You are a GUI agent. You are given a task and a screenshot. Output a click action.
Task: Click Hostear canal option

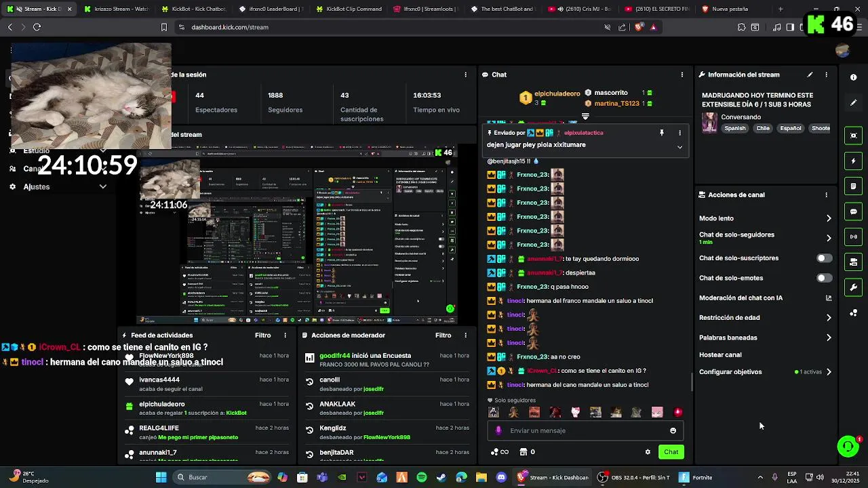pos(720,354)
